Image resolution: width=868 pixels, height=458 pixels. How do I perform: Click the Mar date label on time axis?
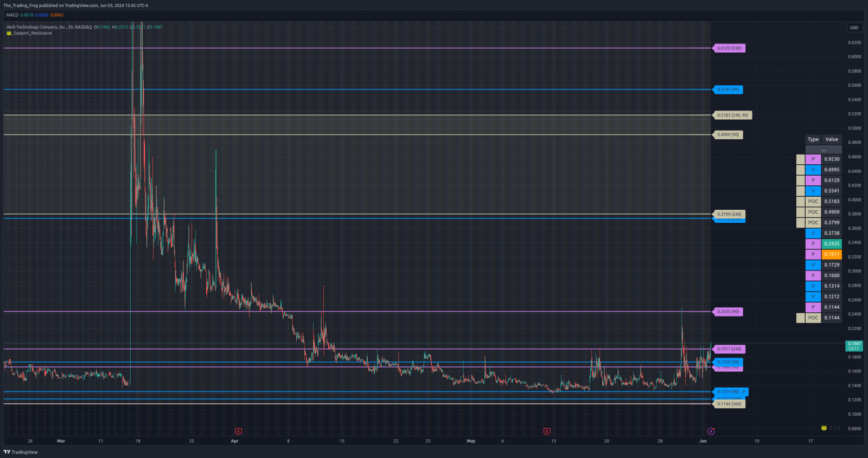click(61, 441)
